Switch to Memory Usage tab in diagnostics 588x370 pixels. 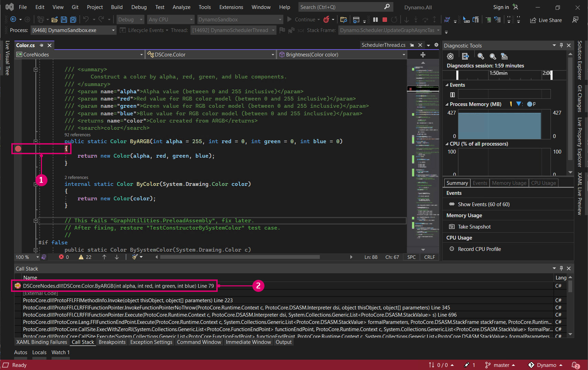pyautogui.click(x=509, y=183)
